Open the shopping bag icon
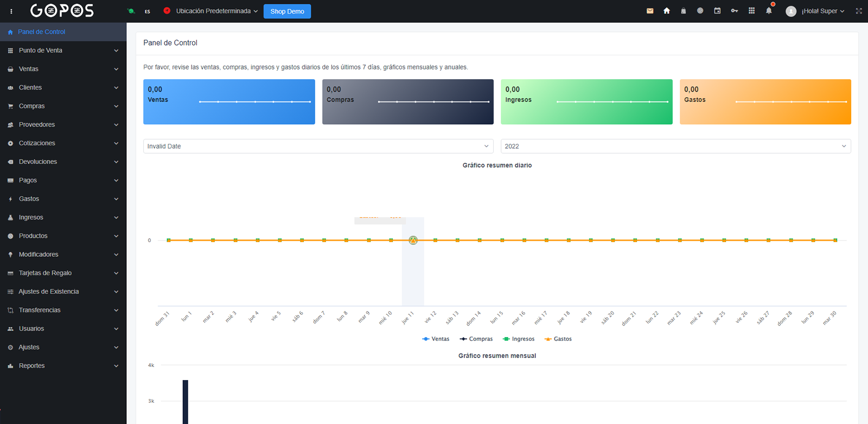Image resolution: width=868 pixels, height=424 pixels. point(684,11)
